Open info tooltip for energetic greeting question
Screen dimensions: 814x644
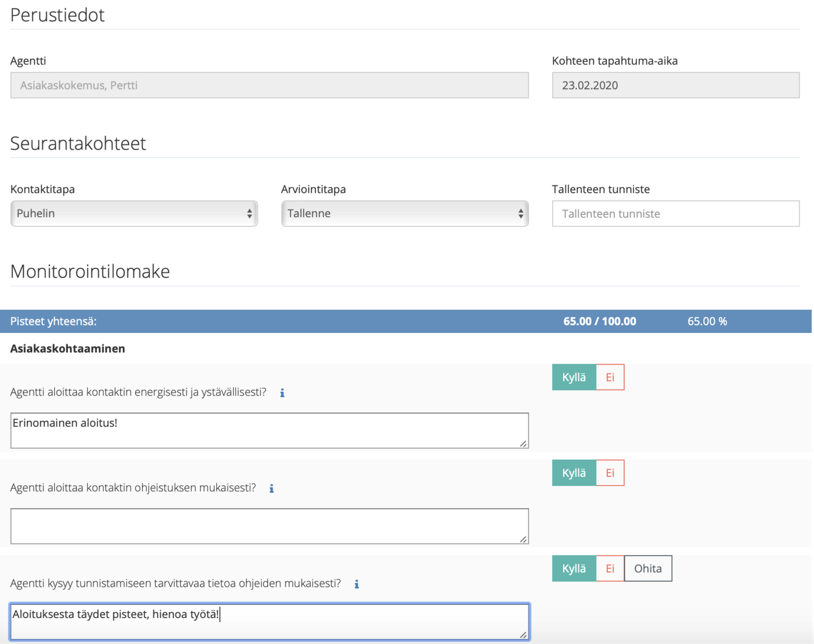(282, 393)
